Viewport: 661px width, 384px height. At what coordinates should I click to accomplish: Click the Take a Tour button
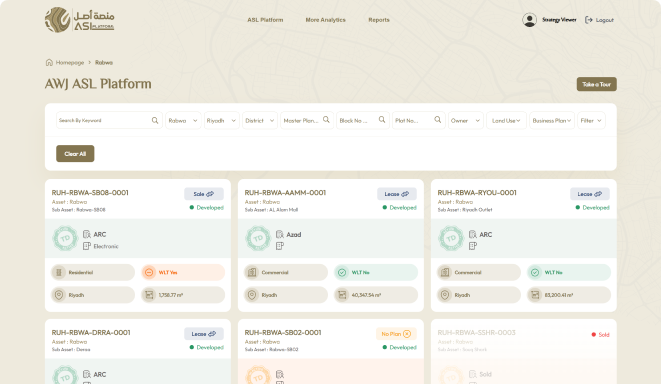tap(597, 84)
